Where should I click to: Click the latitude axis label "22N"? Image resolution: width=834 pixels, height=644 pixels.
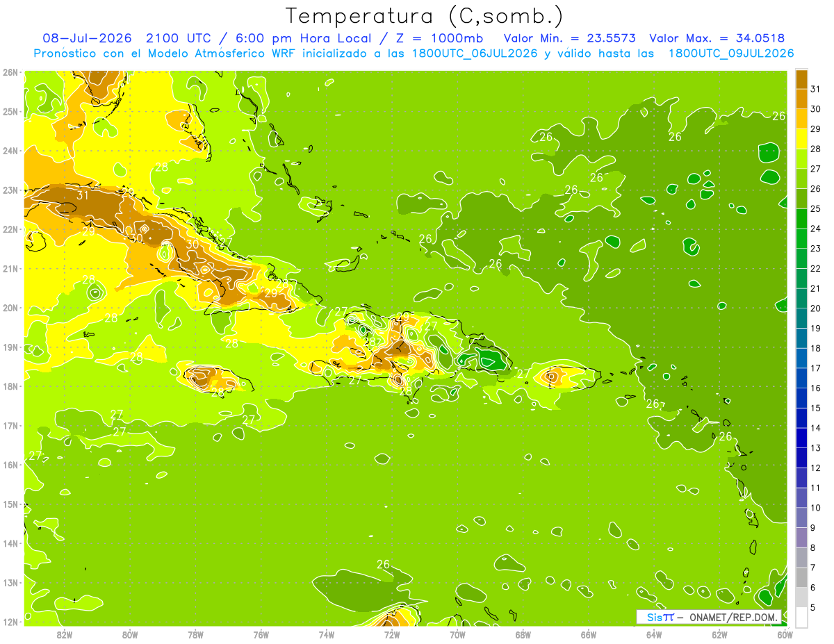point(10,229)
